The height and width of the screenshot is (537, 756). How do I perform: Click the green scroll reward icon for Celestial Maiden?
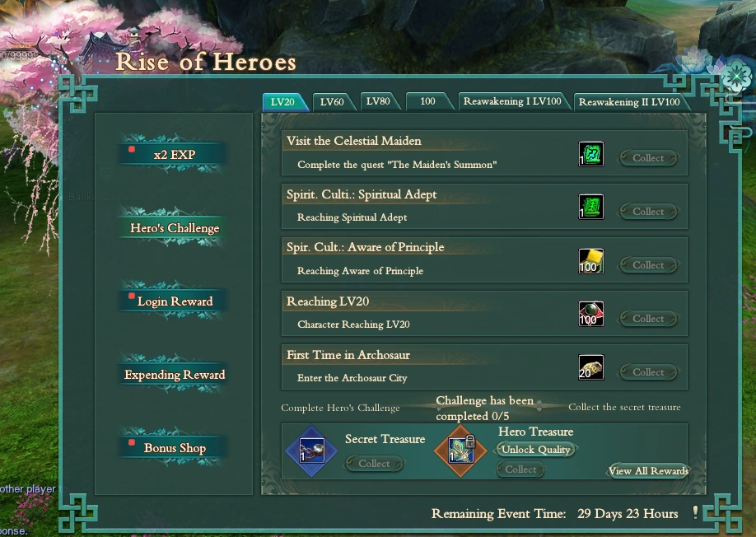point(591,154)
